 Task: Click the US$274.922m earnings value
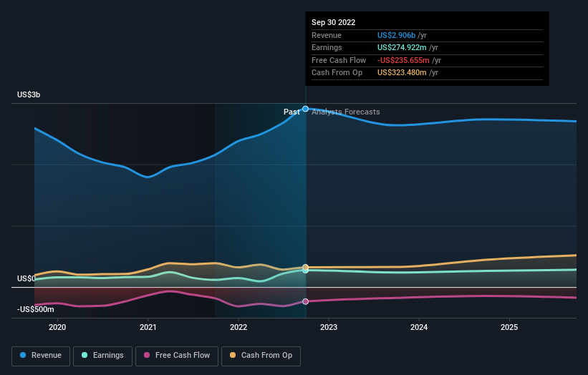point(402,47)
